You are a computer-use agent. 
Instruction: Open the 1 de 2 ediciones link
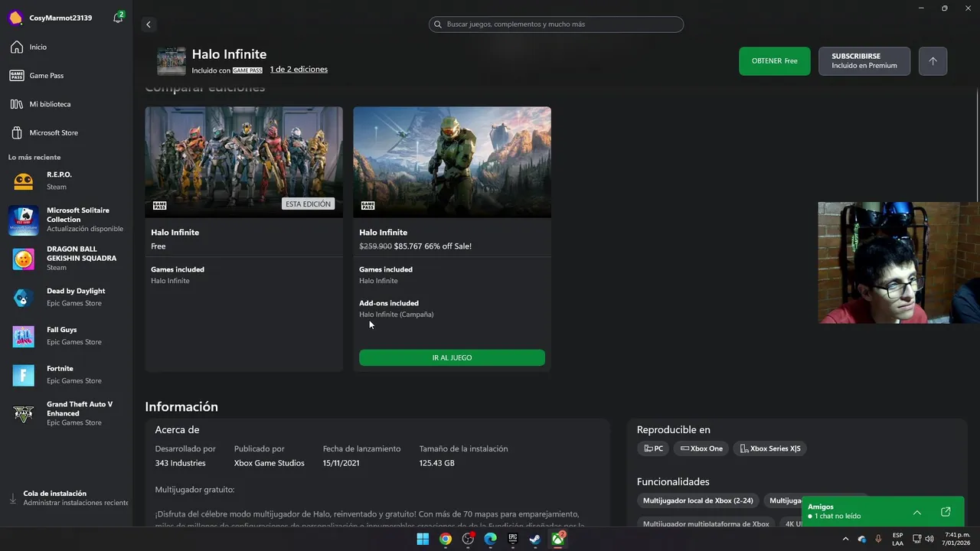point(299,70)
